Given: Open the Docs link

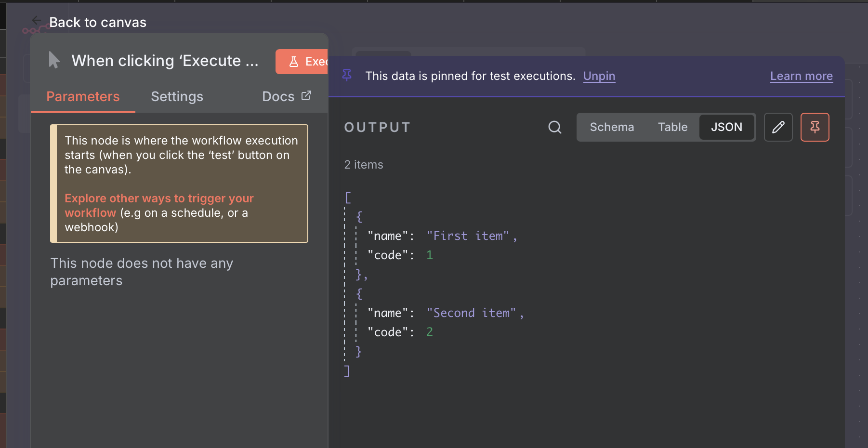Looking at the screenshot, I should tap(278, 97).
